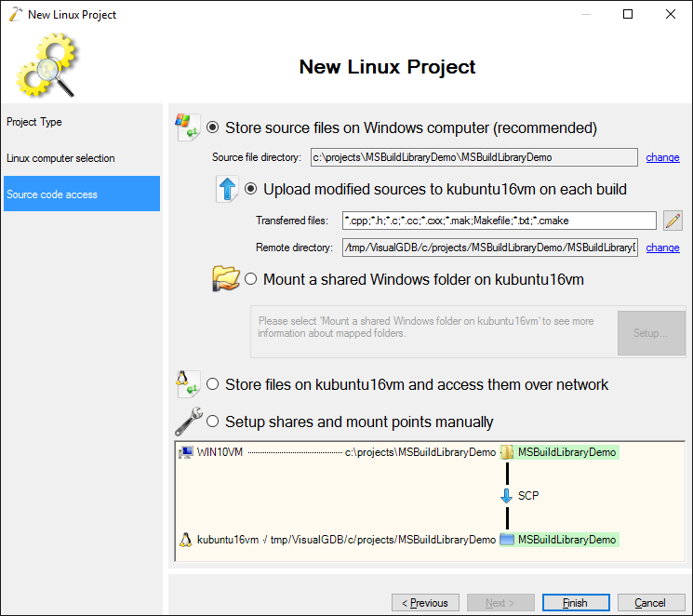Select Store source files on Windows computer
The width and height of the screenshot is (693, 616).
[213, 127]
